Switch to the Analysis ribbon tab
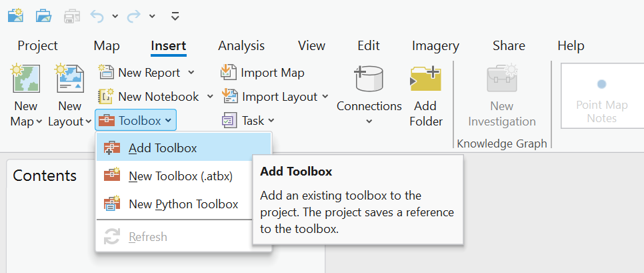 (241, 45)
